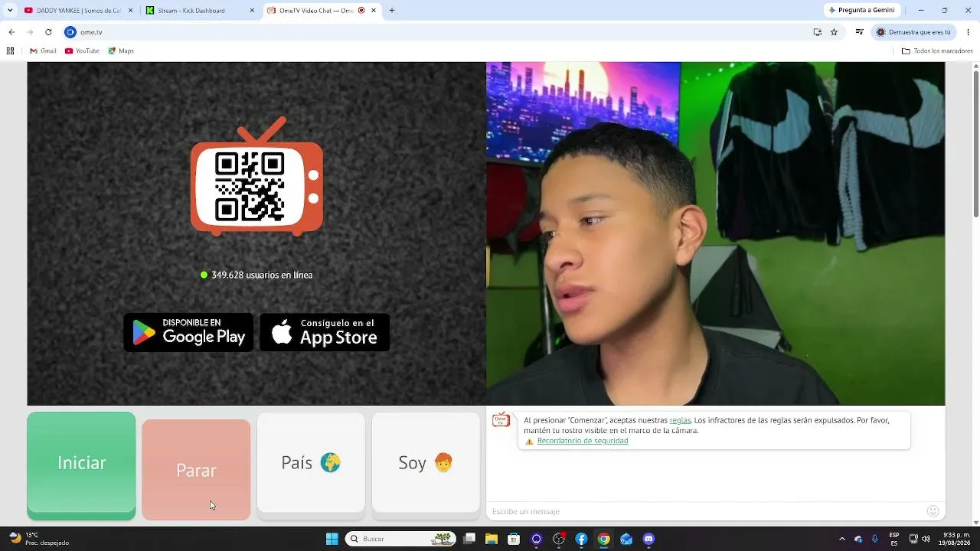Click the Pregunta a Gemini button
Screen dimensions: 980x551
[x=861, y=11]
